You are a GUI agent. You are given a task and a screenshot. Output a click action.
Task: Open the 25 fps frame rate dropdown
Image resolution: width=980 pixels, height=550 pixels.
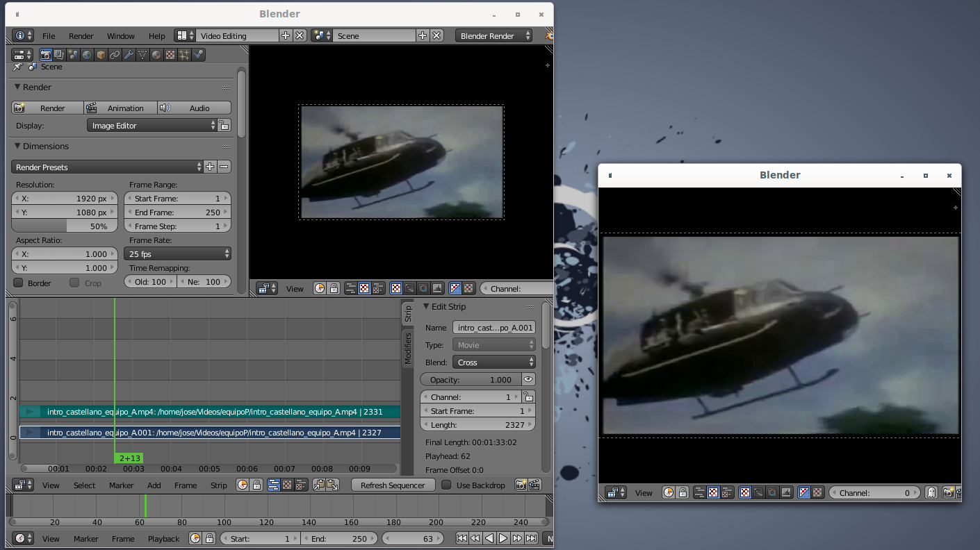coord(177,254)
